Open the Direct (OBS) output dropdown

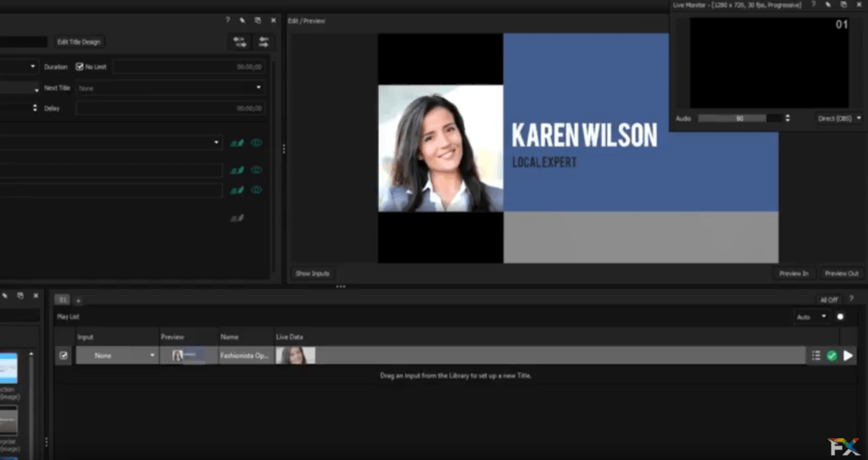pos(839,119)
